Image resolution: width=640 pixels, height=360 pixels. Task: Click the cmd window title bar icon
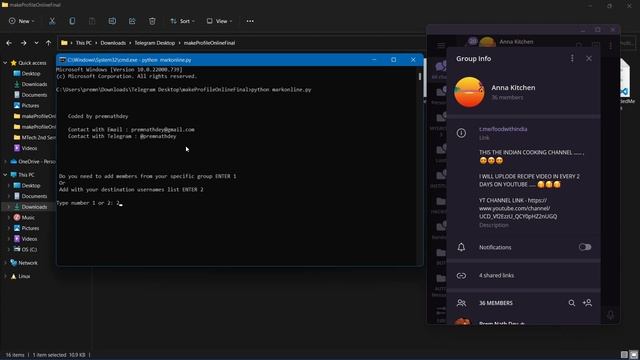click(62, 60)
